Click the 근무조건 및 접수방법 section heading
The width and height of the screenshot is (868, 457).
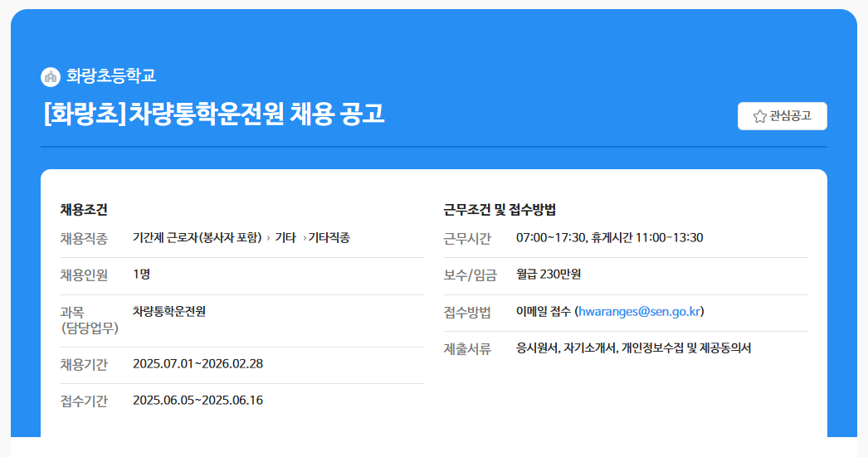pos(500,210)
